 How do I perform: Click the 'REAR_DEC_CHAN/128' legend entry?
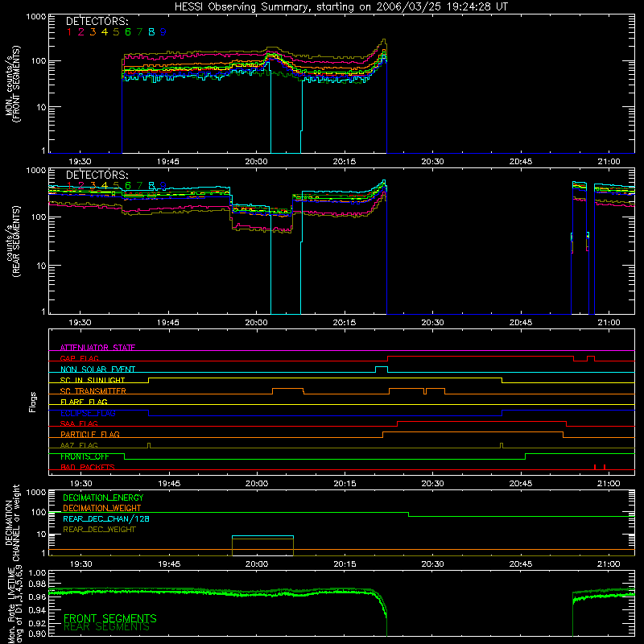click(106, 518)
